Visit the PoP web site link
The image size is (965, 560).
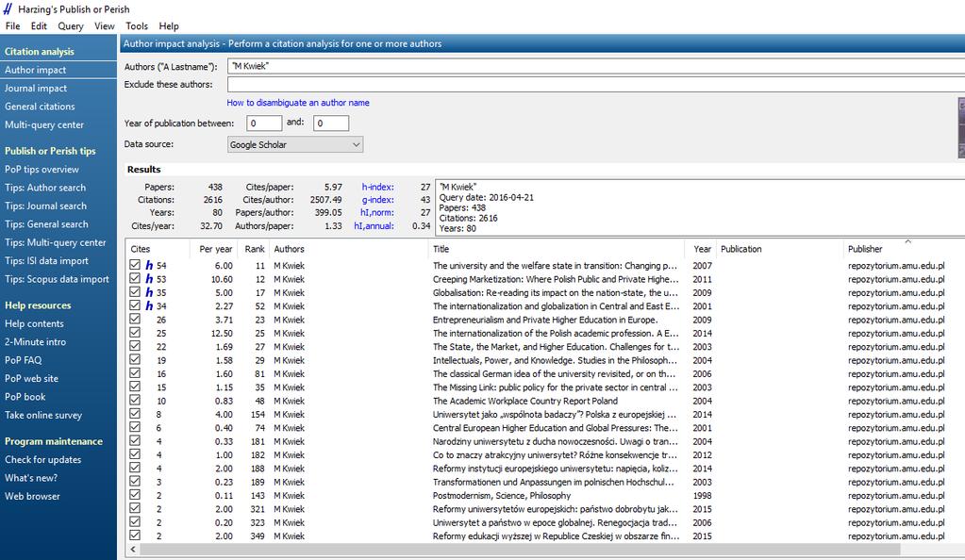[31, 379]
